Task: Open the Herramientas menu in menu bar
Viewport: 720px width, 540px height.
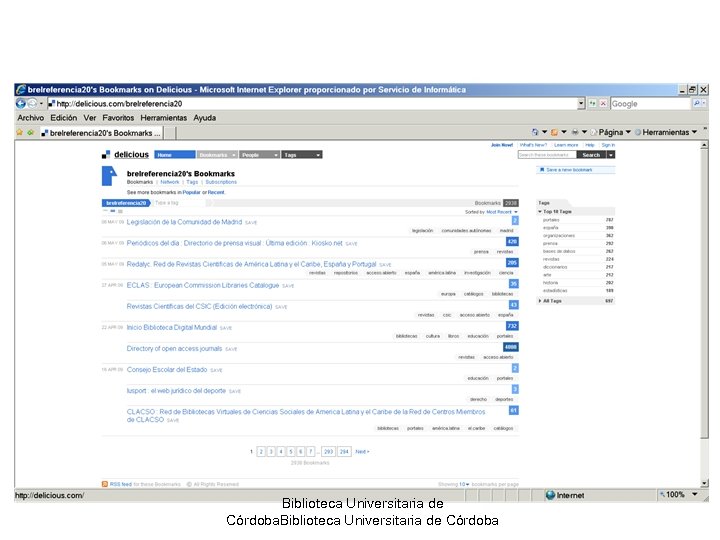Action: [x=163, y=118]
